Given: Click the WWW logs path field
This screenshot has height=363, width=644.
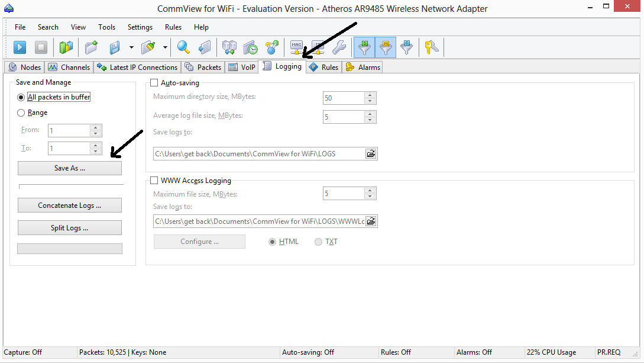Looking at the screenshot, I should coord(260,221).
